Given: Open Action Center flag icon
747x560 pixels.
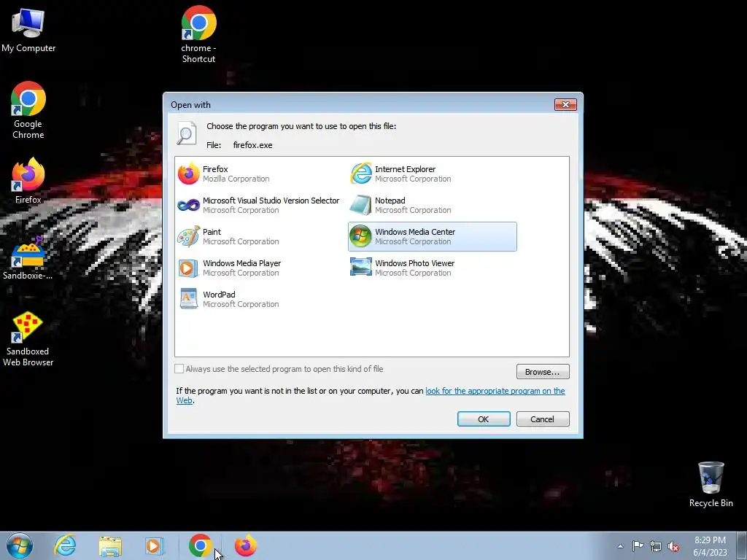Looking at the screenshot, I should (x=638, y=545).
